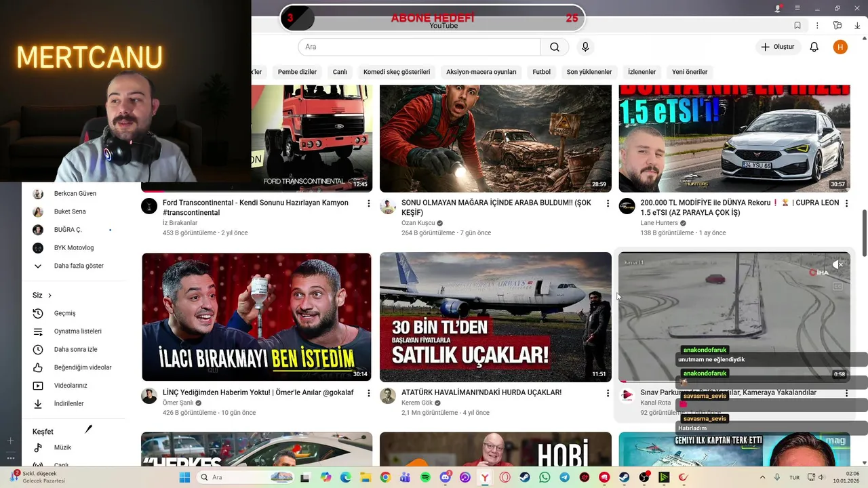Open the orange H account avatar
The width and height of the screenshot is (868, 488).
[840, 47]
